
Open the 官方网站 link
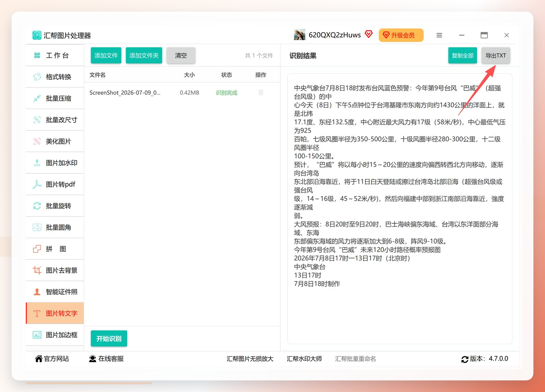point(52,359)
